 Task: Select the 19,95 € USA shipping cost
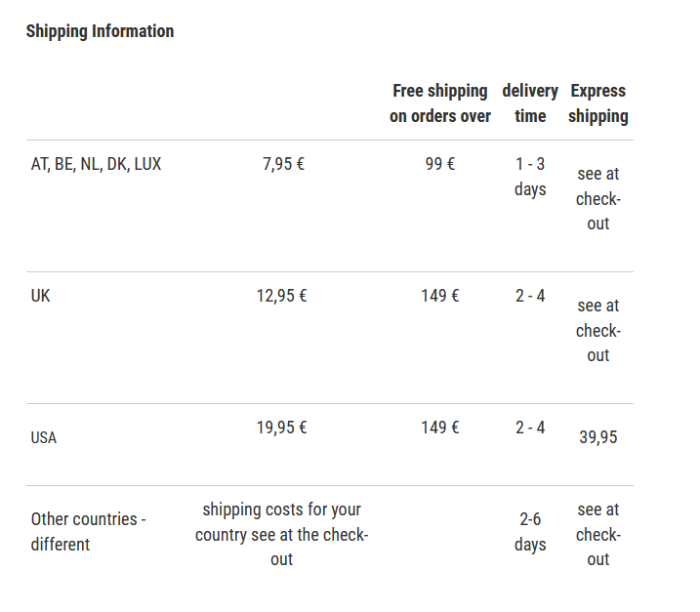(282, 428)
